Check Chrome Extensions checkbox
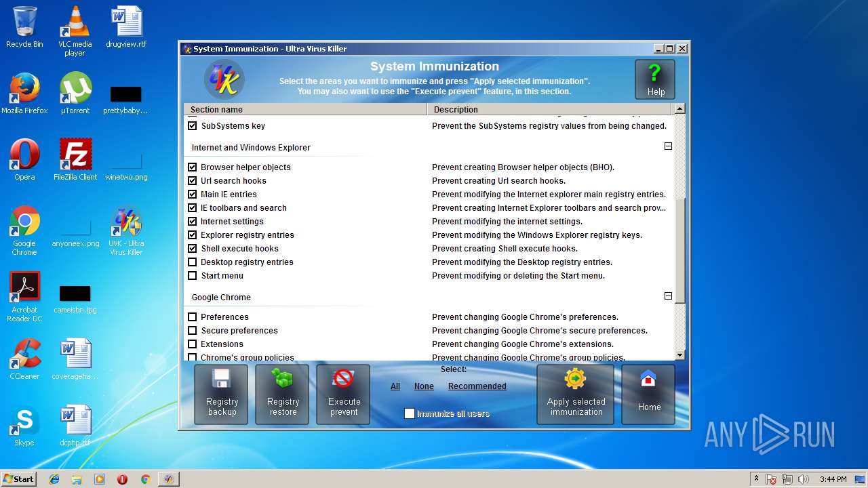The height and width of the screenshot is (488, 868). [x=193, y=344]
